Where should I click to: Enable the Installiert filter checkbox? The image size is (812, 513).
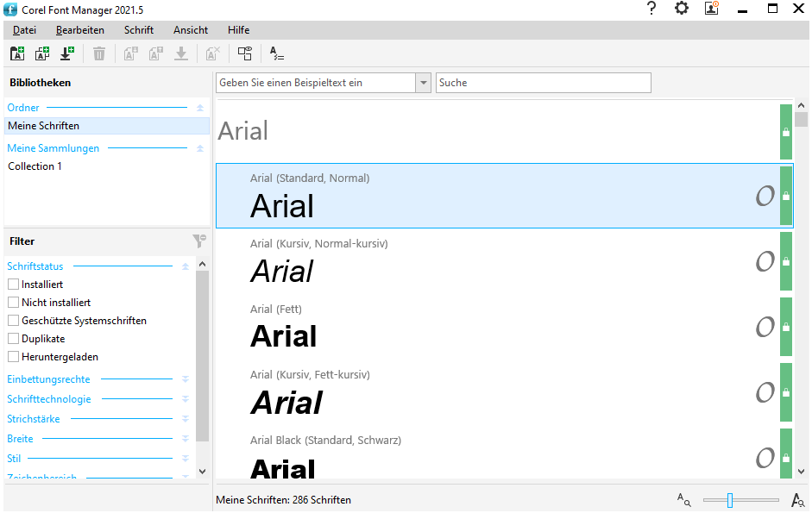[x=13, y=285]
